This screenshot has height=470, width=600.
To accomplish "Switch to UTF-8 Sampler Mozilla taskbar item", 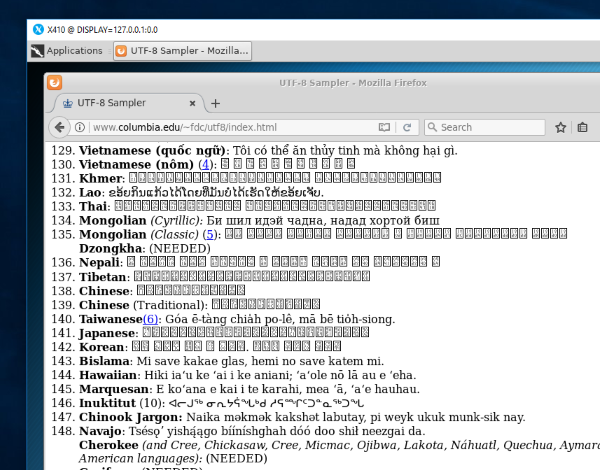I will [180, 50].
